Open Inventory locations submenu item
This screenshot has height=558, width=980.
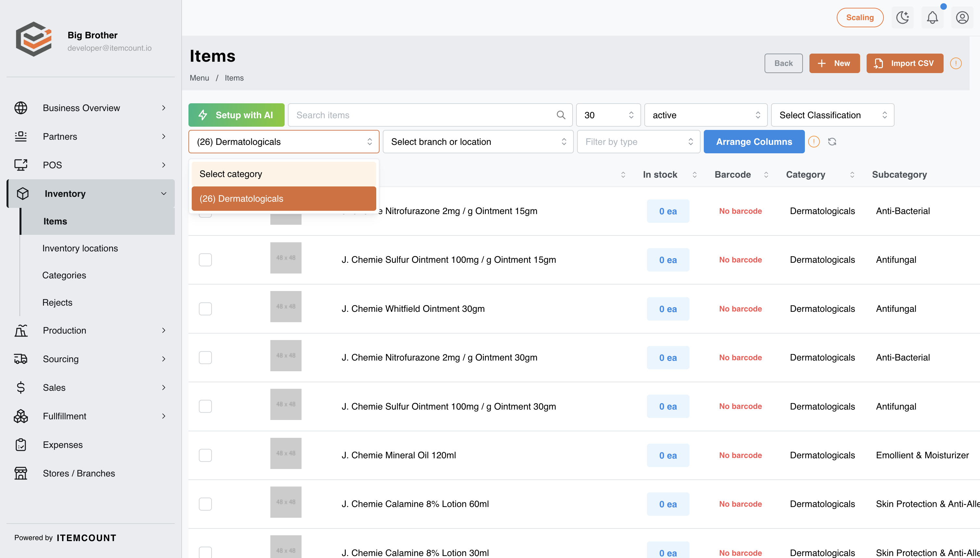[80, 248]
